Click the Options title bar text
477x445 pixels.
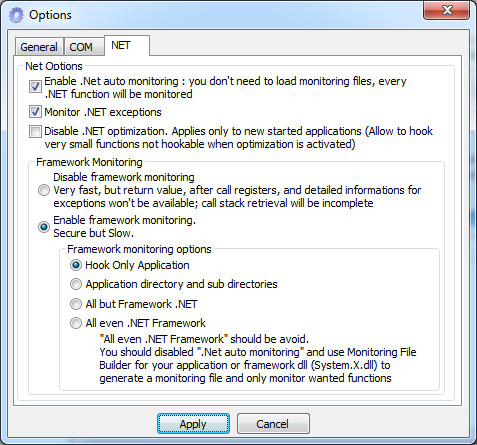[50, 15]
